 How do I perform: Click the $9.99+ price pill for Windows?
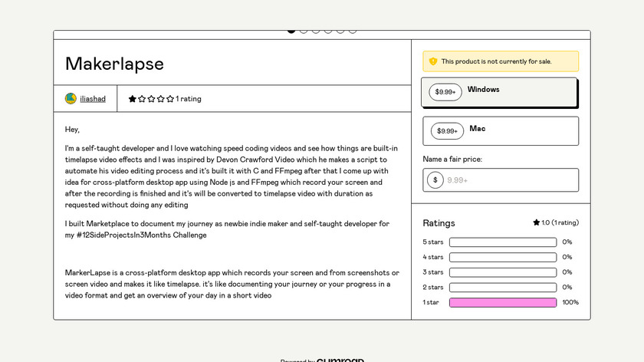pos(445,92)
